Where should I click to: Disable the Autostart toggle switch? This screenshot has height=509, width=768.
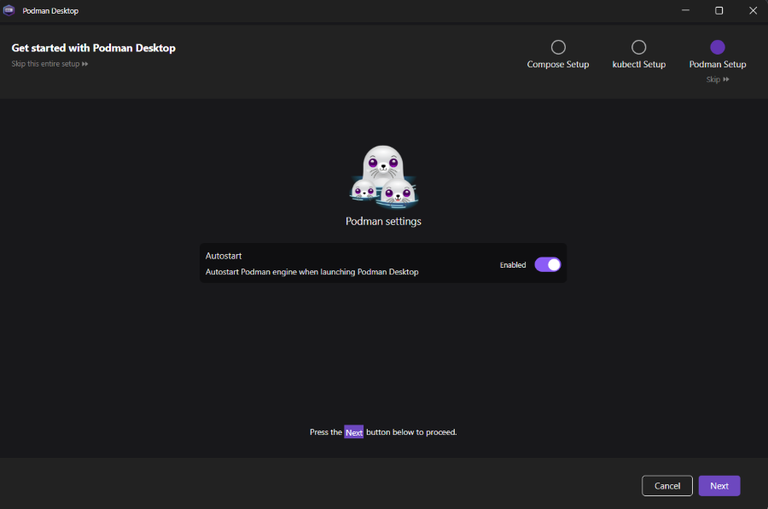[x=547, y=265]
